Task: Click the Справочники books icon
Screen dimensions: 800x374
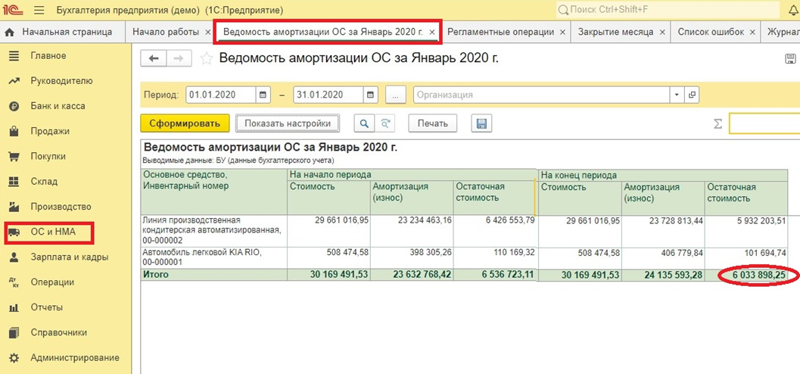Action: [x=14, y=333]
